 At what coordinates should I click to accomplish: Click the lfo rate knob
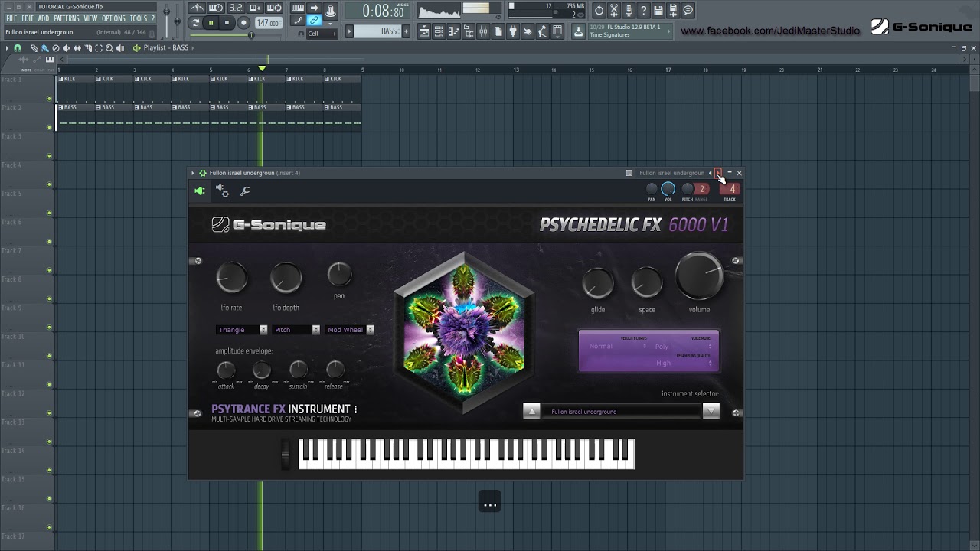(x=231, y=278)
